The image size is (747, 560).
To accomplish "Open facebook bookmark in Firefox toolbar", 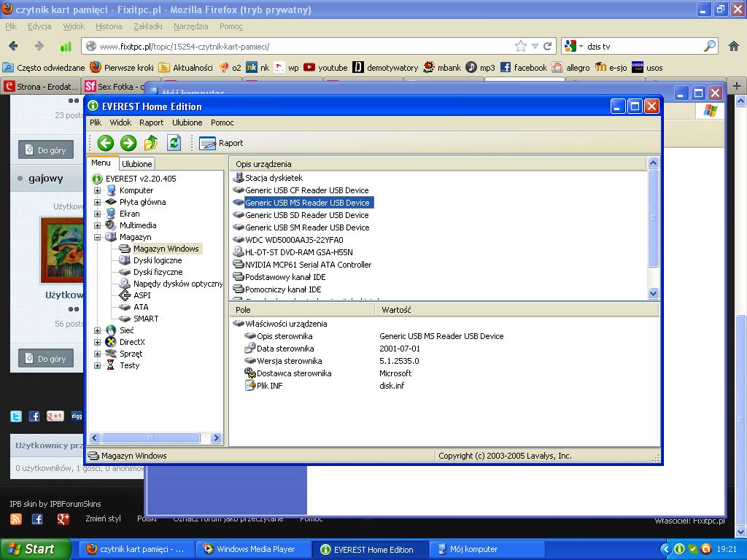I will (523, 68).
